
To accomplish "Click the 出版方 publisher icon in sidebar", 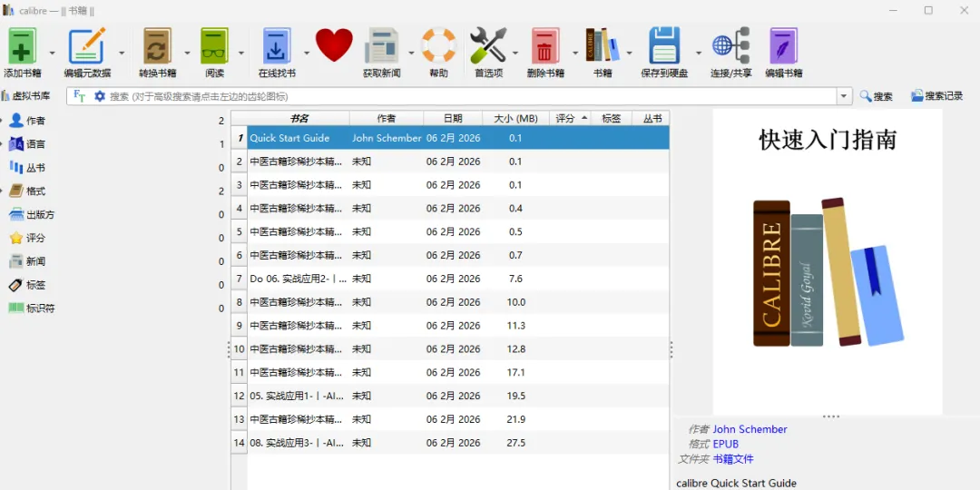I will pyautogui.click(x=16, y=214).
